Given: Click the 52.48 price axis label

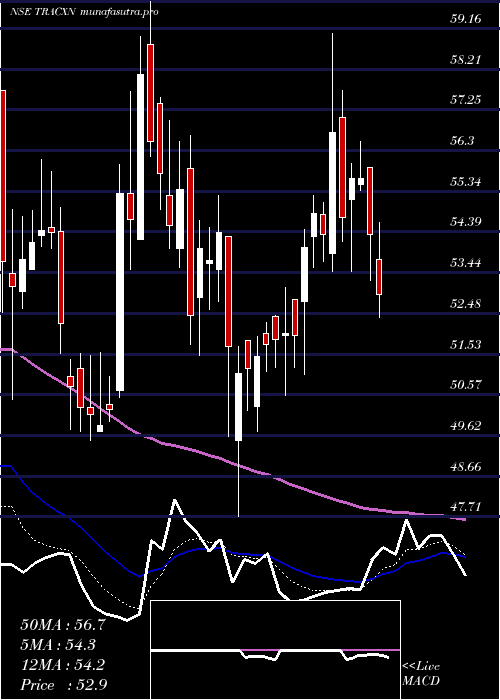Looking at the screenshot, I should coord(465,304).
